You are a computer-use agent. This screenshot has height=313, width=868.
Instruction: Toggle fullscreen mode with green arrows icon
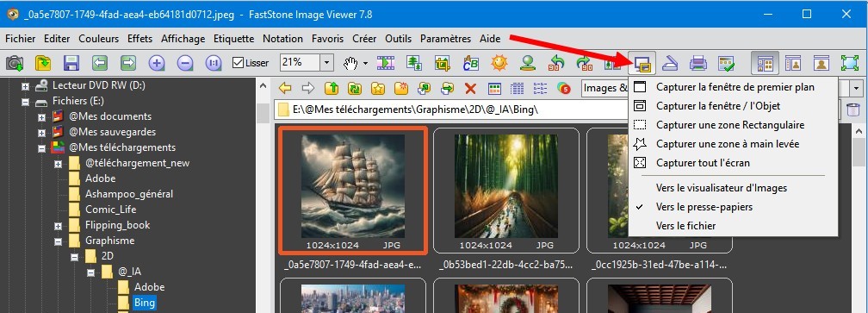(849, 63)
